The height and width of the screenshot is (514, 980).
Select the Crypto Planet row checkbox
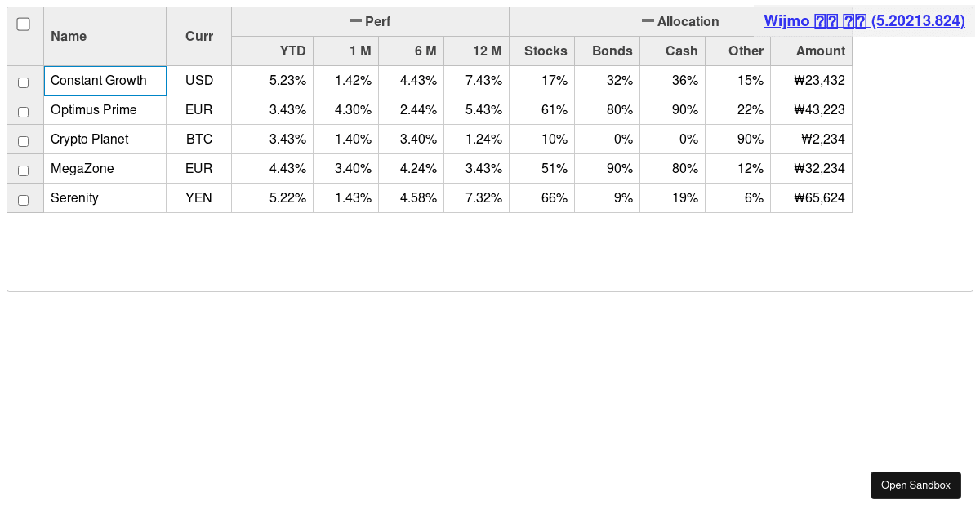pos(24,141)
